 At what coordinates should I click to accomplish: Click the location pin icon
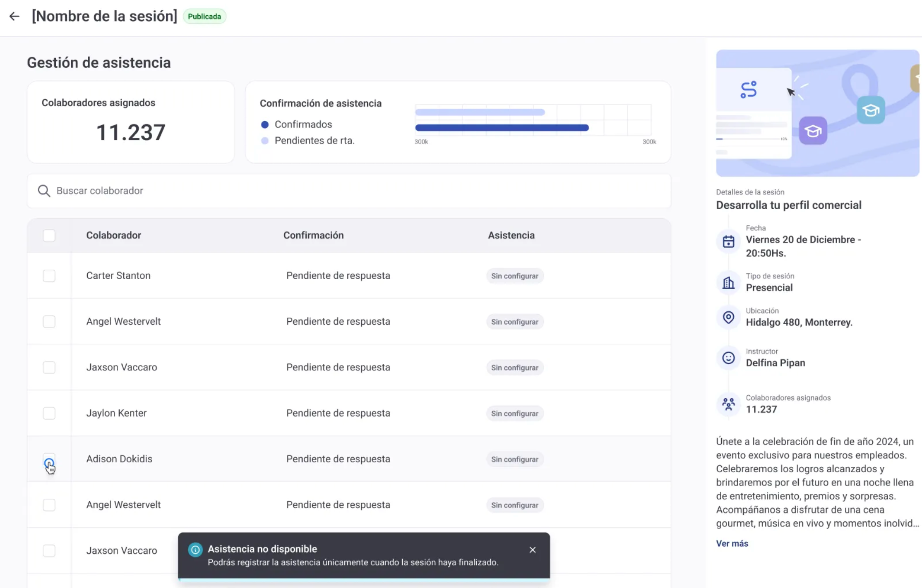pyautogui.click(x=728, y=317)
